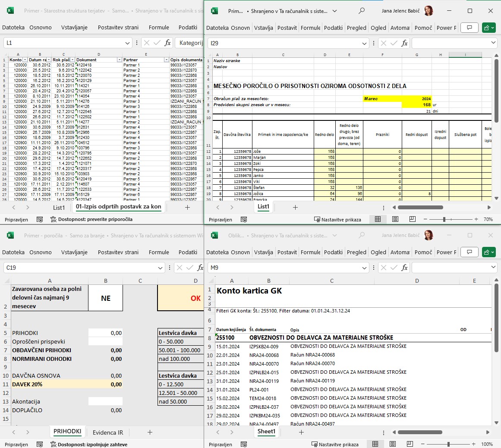This screenshot has width=501, height=448.
Task: Click Nastavitve prikaza in Konto kartica GK window
Action: tap(335, 444)
